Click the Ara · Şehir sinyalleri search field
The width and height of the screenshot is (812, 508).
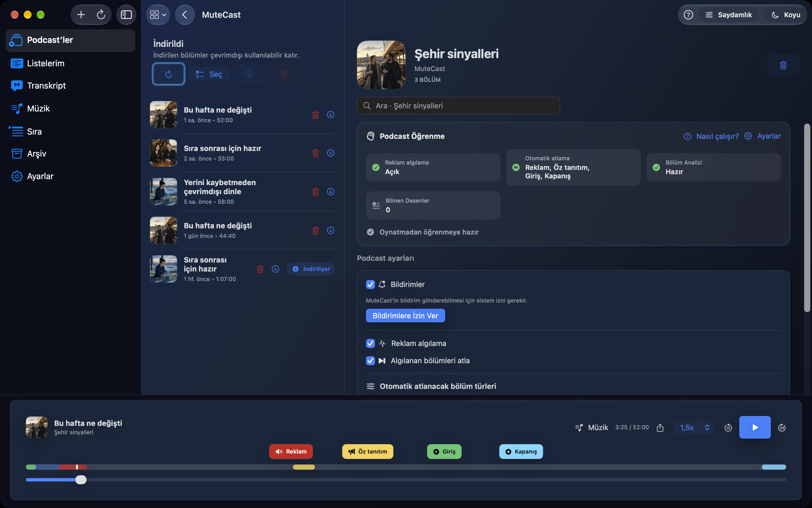pyautogui.click(x=458, y=106)
